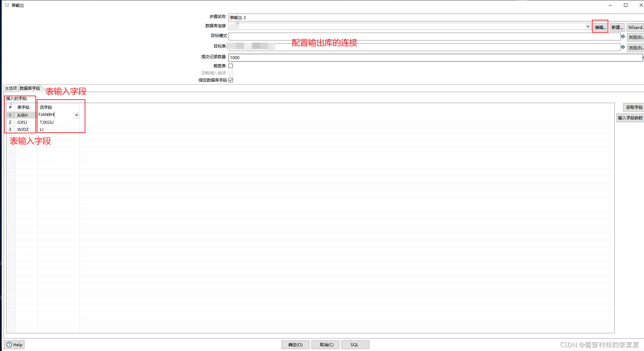This screenshot has height=351, width=644.
Task: Open the 数据库连接 dropdown list
Action: [x=588, y=26]
